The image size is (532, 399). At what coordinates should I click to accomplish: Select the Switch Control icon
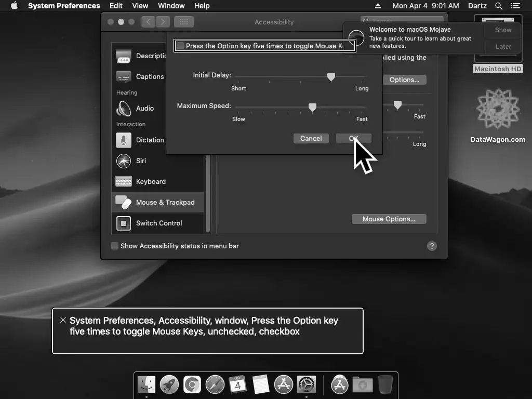tap(124, 223)
